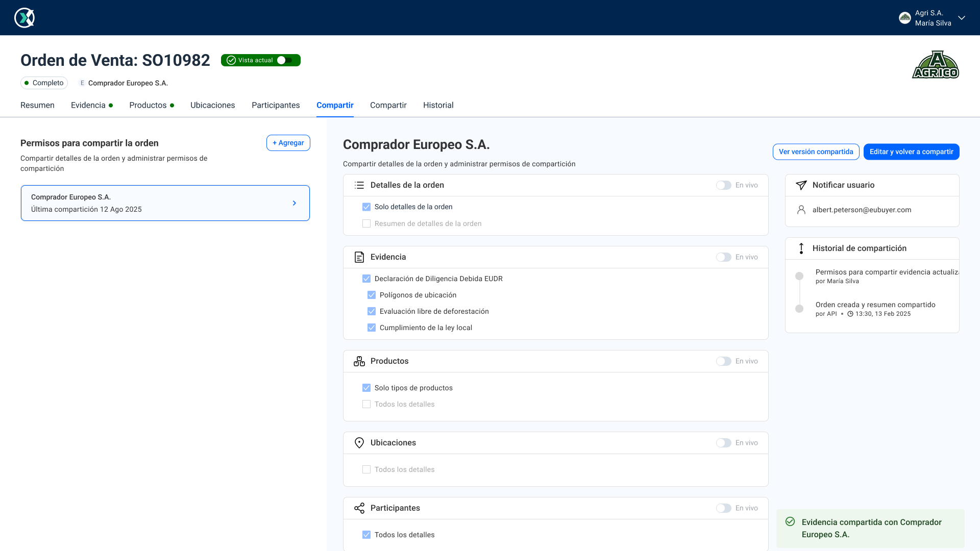980x551 pixels.
Task: Uncheck Solo tipos de productos
Action: click(x=366, y=388)
